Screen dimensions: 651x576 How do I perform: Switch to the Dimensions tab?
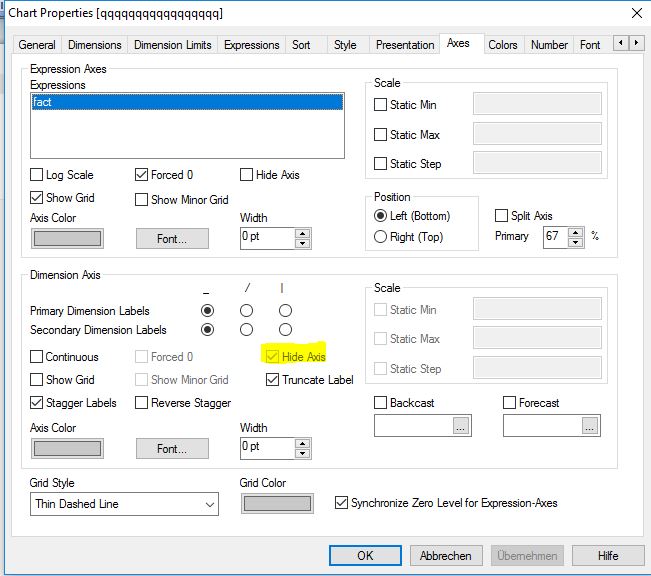(95, 45)
